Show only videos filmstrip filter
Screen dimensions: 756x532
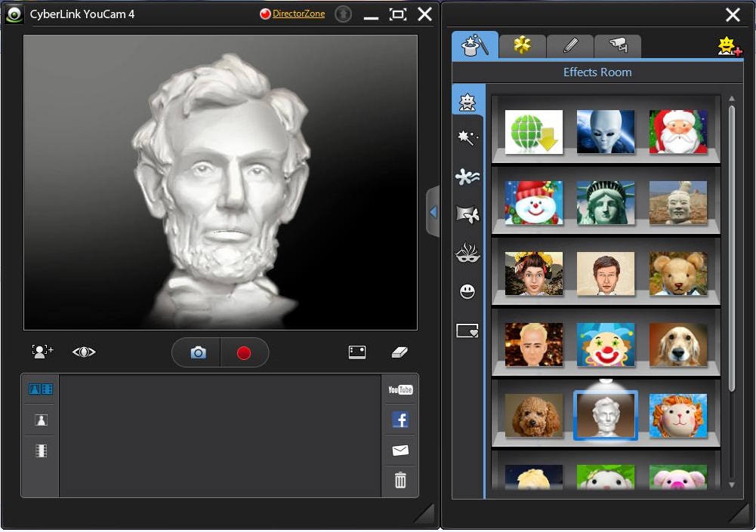point(41,451)
